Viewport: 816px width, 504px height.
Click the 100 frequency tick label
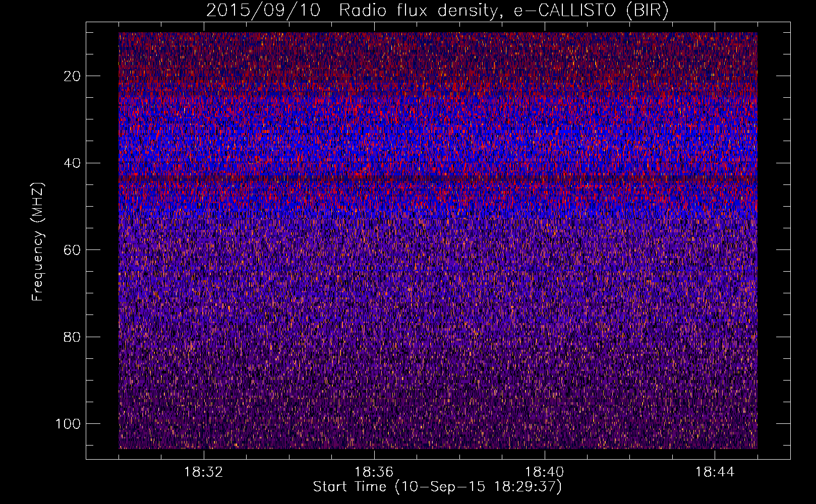(68, 424)
